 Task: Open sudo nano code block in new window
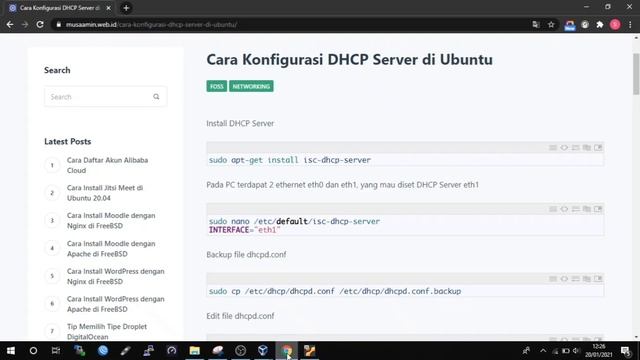(x=598, y=209)
